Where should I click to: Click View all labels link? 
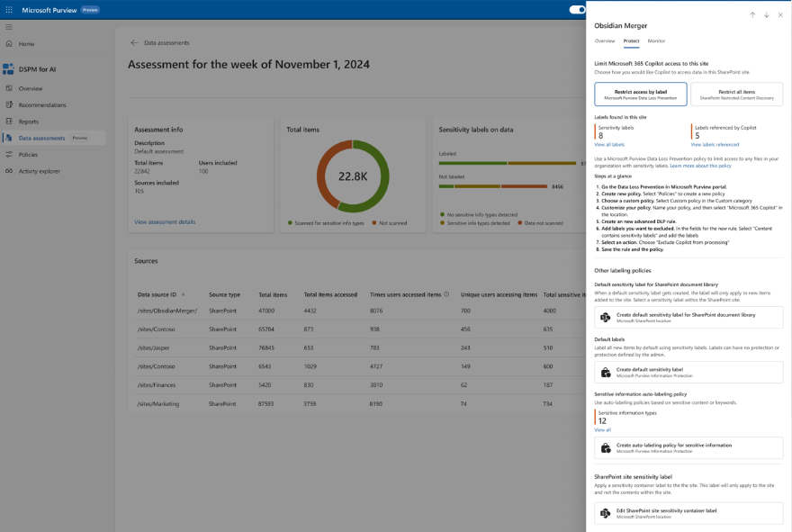click(x=609, y=144)
